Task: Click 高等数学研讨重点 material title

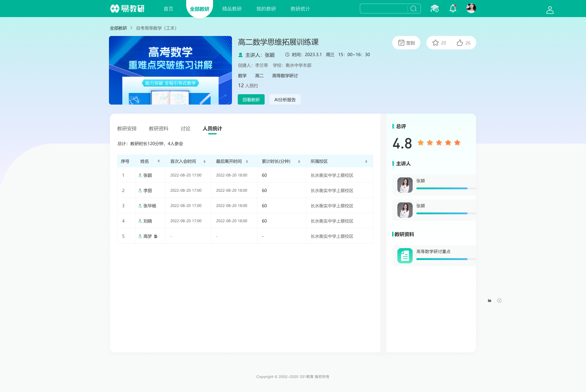Action: (433, 251)
